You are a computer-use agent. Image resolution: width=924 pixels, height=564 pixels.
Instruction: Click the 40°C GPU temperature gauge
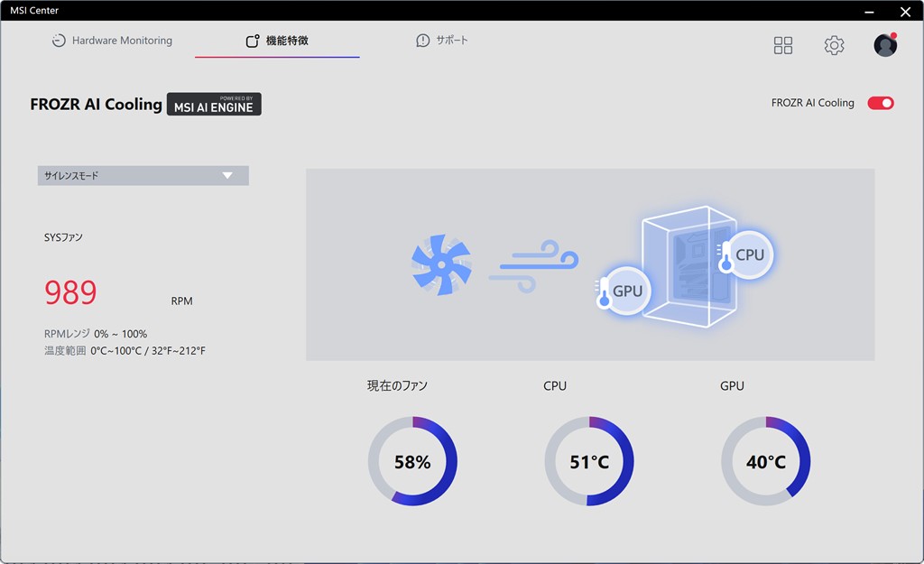(766, 461)
